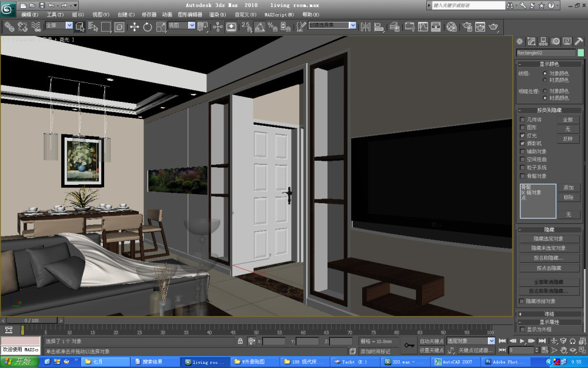Image resolution: width=588 pixels, height=368 pixels.
Task: Activate the Select and Move tool
Action: click(x=134, y=26)
